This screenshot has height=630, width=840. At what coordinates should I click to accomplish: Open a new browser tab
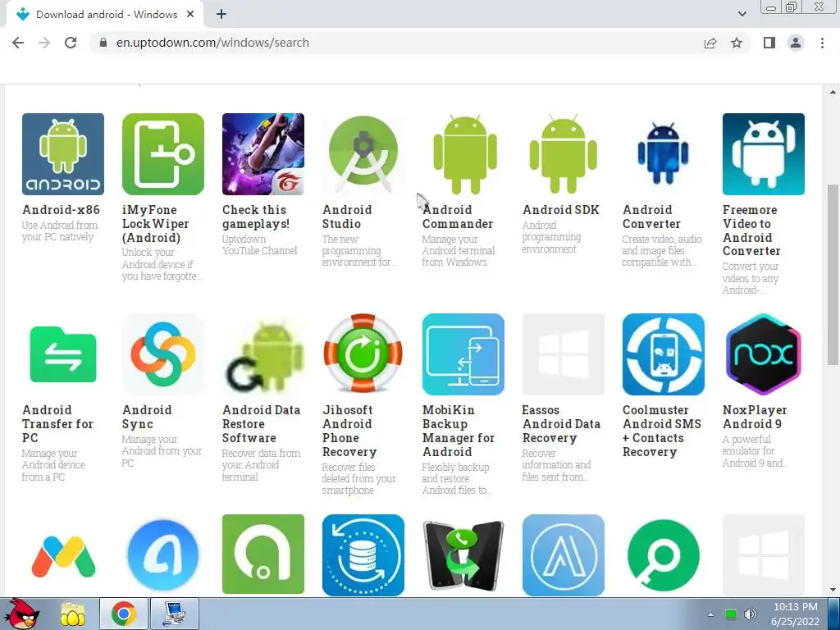click(221, 15)
